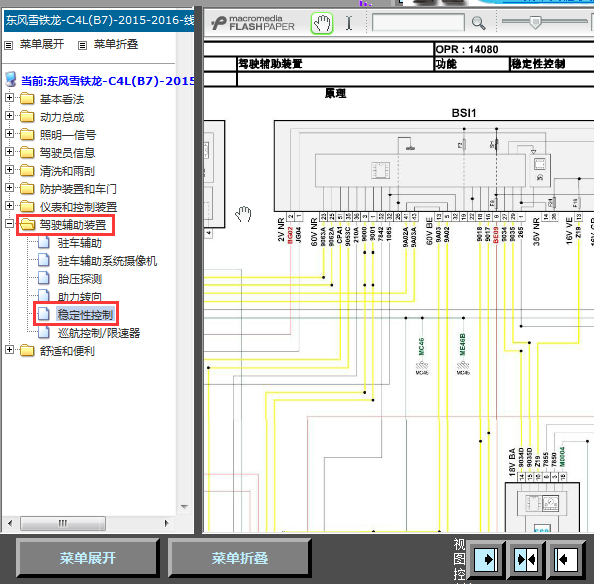Click the 基本看法 folder icon

27,98
